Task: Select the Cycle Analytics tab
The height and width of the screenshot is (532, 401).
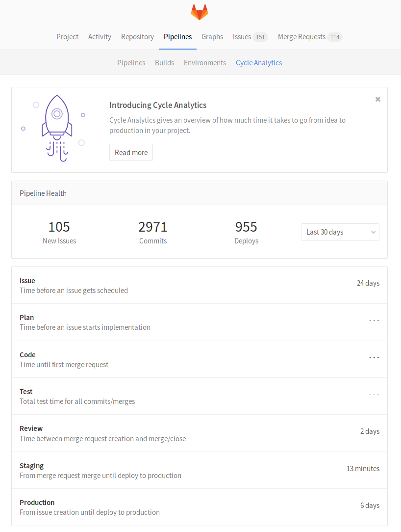Action: pos(258,62)
